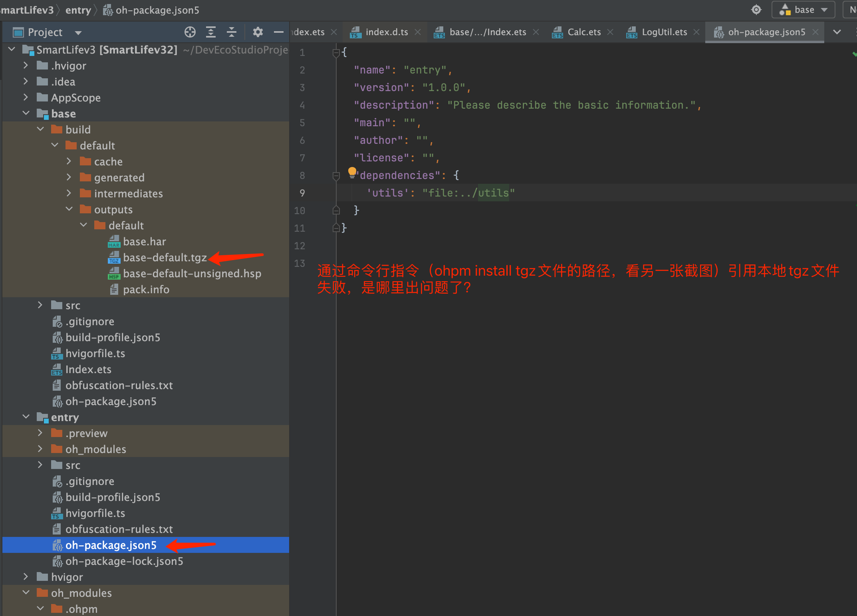Image resolution: width=857 pixels, height=616 pixels.
Task: Select pack.info file in outputs
Action: [146, 289]
